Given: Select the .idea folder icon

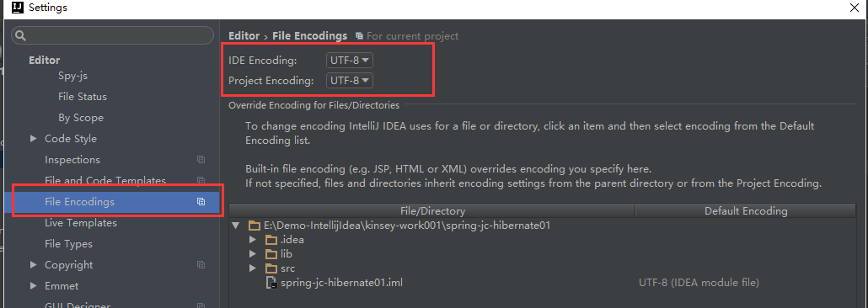Looking at the screenshot, I should pyautogui.click(x=271, y=240).
